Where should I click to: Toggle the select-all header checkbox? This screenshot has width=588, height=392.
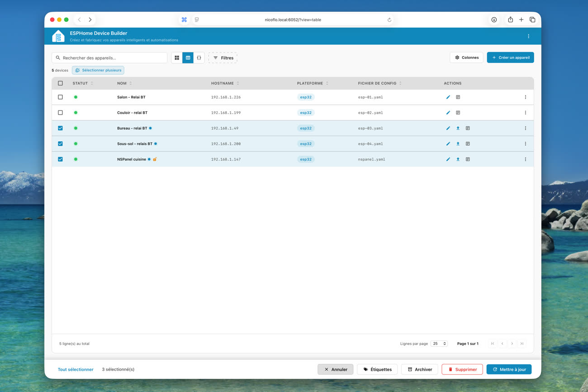tap(60, 83)
